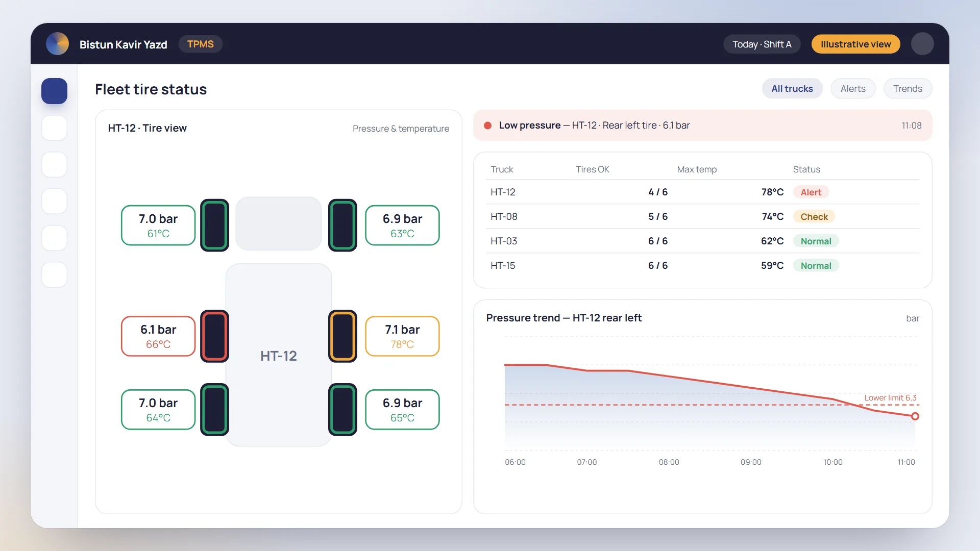The height and width of the screenshot is (551, 980).
Task: Click the HT-12 truck body label
Action: point(278,356)
